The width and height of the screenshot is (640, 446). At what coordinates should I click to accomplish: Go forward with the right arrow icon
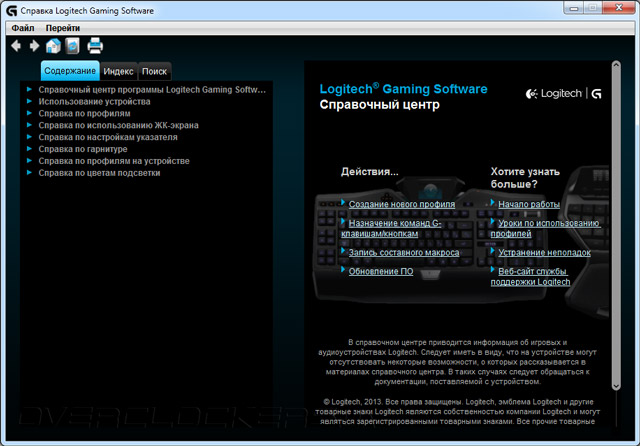[34, 46]
